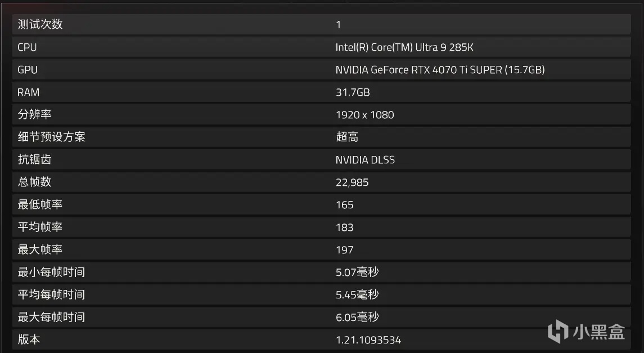Click the NVIDIA GeForce RTX 4070 Ti SUPER value
This screenshot has height=353, width=644.
pos(440,70)
